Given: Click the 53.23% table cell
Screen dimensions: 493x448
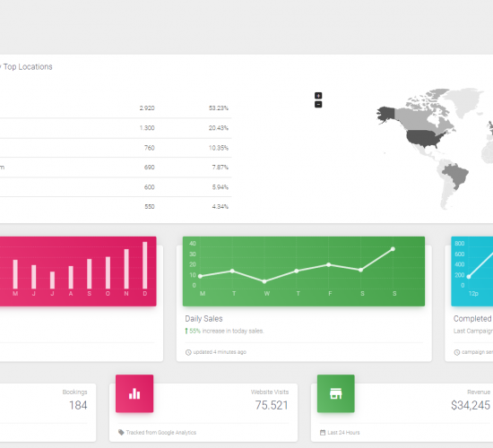Looking at the screenshot, I should point(219,108).
